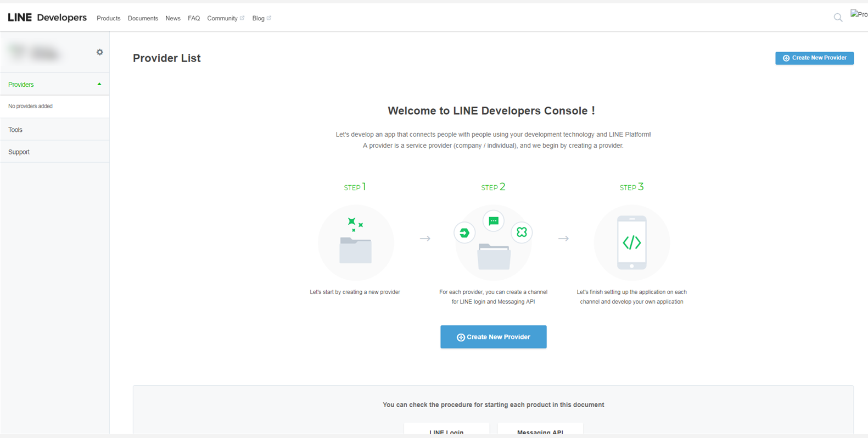Click 'Welcome to LINE Developers Console !' heading
Image resolution: width=868 pixels, height=438 pixels.
491,110
